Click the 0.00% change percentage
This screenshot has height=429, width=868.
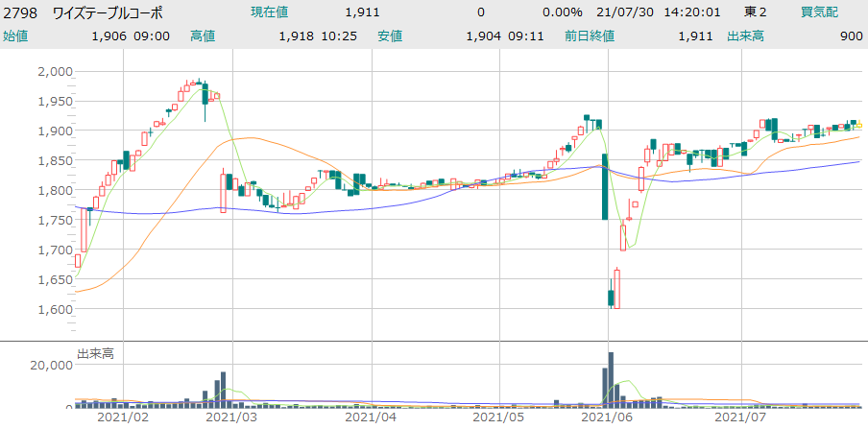point(562,12)
